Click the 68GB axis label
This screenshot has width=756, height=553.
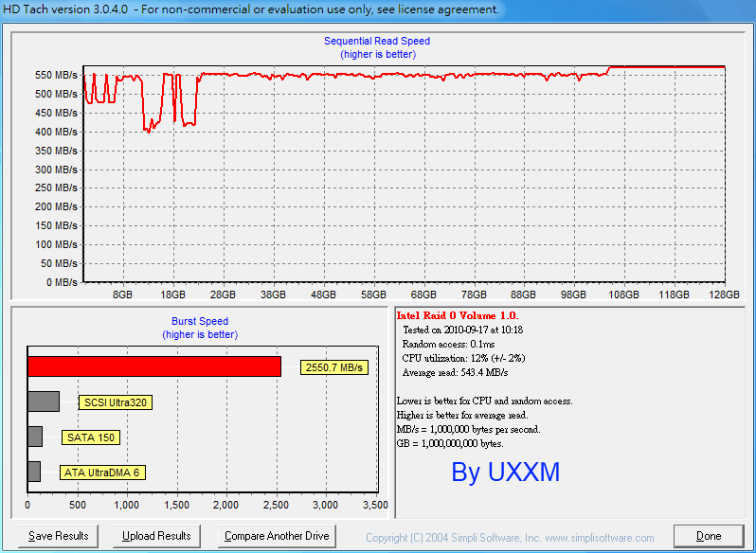(x=423, y=294)
